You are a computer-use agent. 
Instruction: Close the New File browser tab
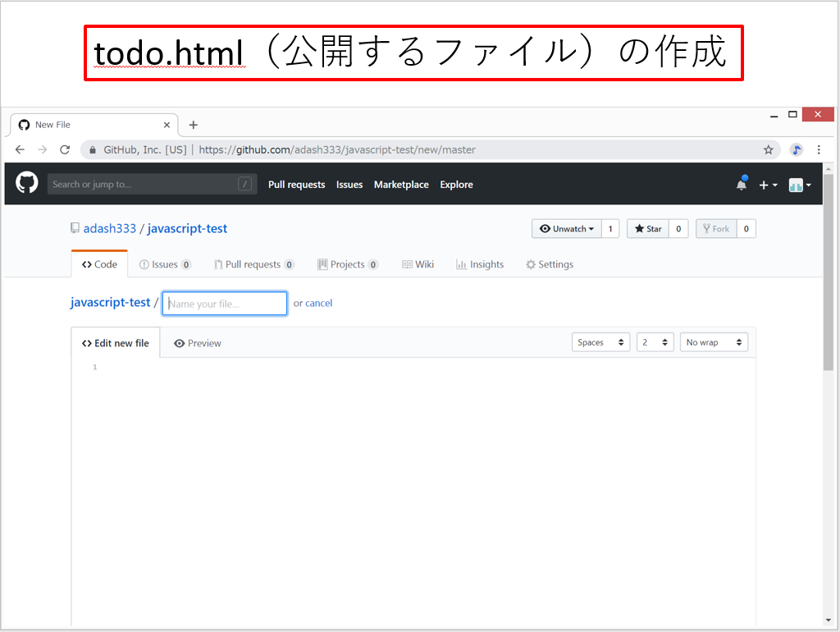tap(167, 125)
